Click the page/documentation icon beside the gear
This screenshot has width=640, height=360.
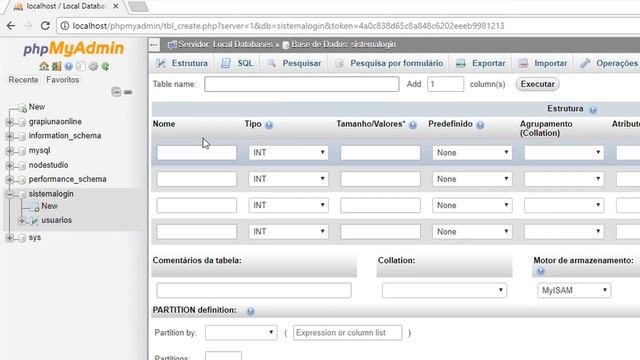coord(81,66)
